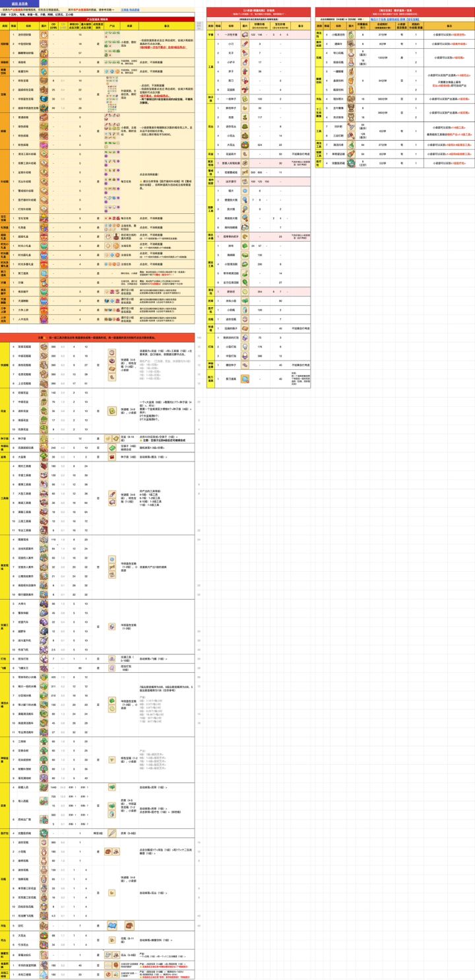Select the 种子袋 seed bag picture
The height and width of the screenshot is (980, 475).
tap(44, 438)
